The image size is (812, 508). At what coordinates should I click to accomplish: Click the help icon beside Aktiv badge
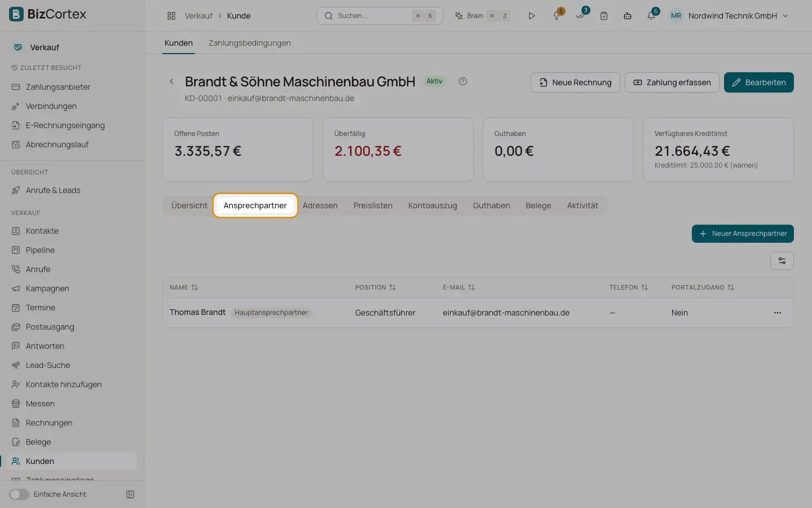point(463,81)
